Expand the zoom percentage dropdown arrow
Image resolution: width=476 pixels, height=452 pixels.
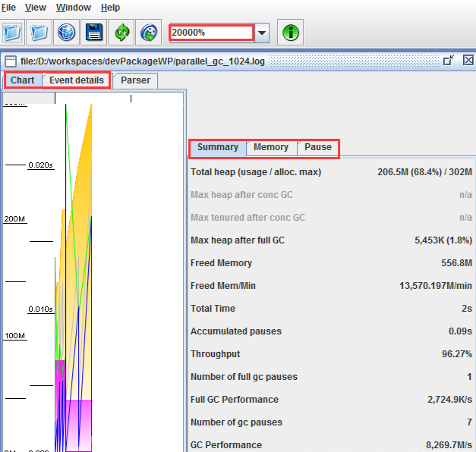pyautogui.click(x=262, y=33)
